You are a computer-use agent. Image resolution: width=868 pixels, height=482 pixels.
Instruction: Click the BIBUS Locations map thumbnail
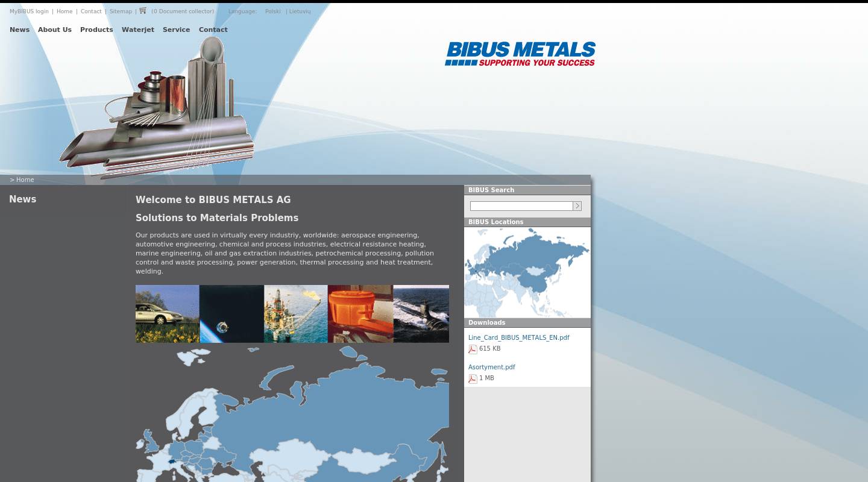click(x=527, y=272)
